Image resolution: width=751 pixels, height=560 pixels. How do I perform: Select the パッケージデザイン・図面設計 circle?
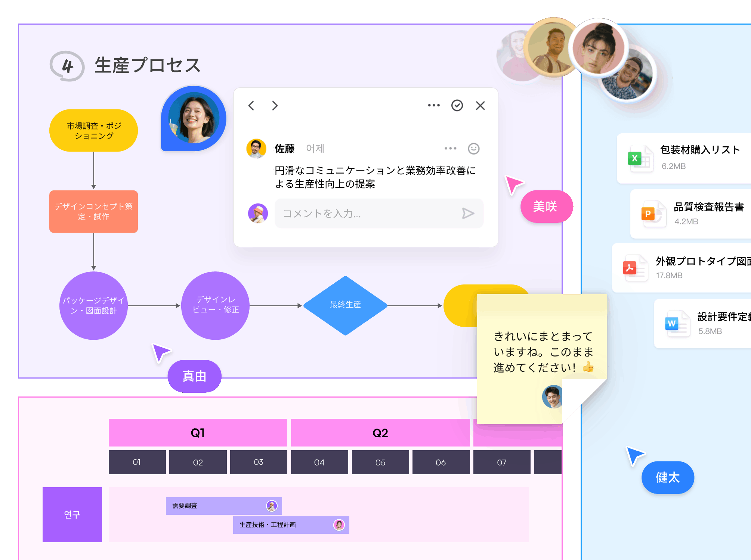click(93, 305)
